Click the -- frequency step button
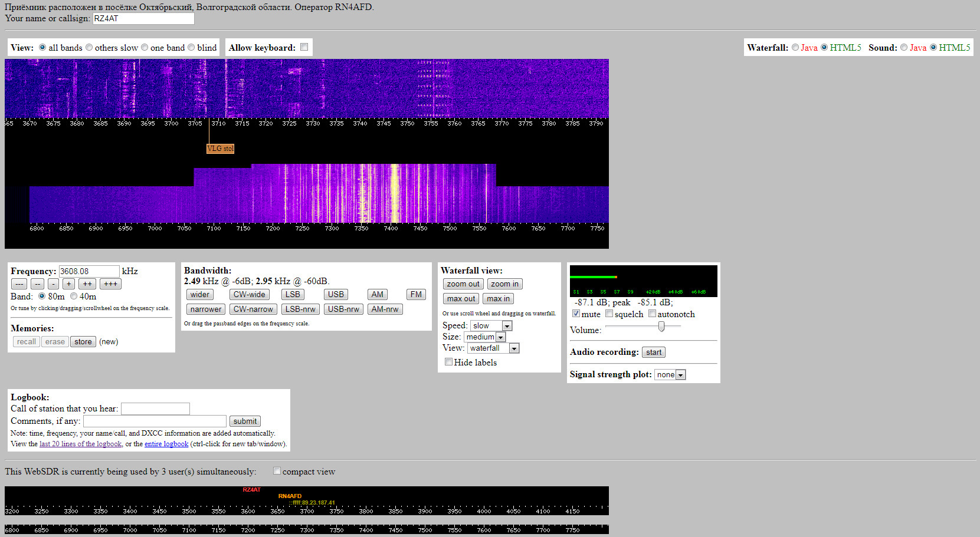 (37, 284)
